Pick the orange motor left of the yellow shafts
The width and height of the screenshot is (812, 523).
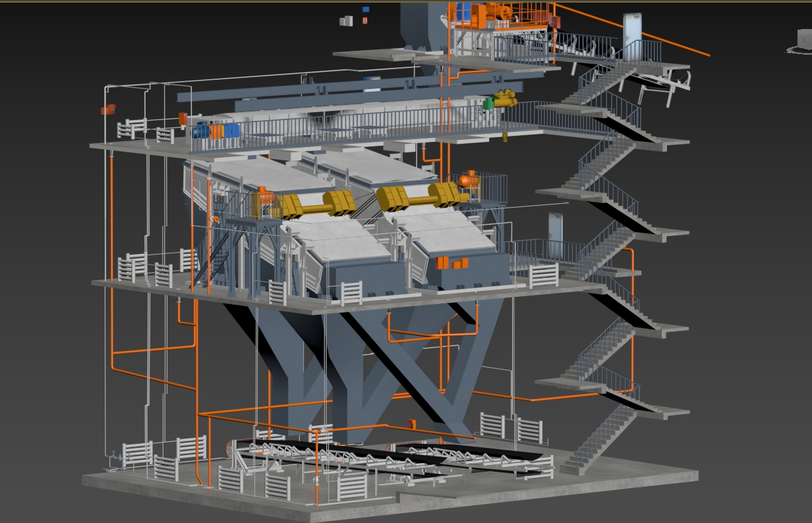pyautogui.click(x=264, y=195)
